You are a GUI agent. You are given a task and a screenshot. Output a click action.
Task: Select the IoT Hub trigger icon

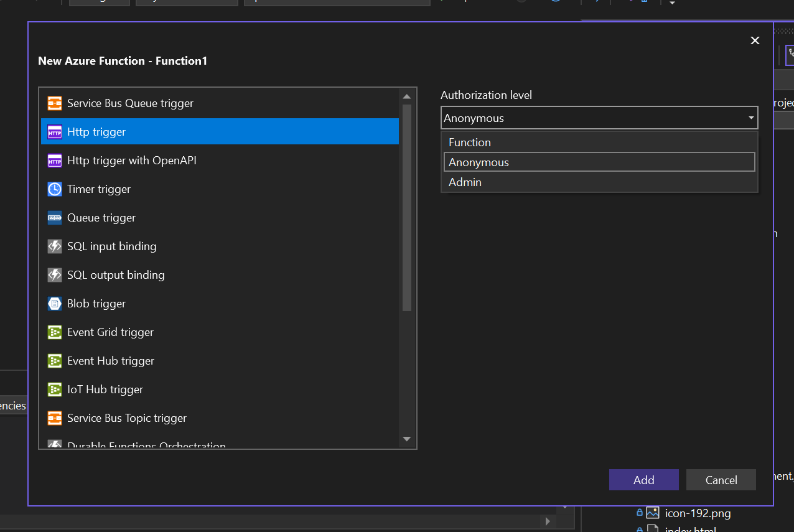[x=54, y=389]
